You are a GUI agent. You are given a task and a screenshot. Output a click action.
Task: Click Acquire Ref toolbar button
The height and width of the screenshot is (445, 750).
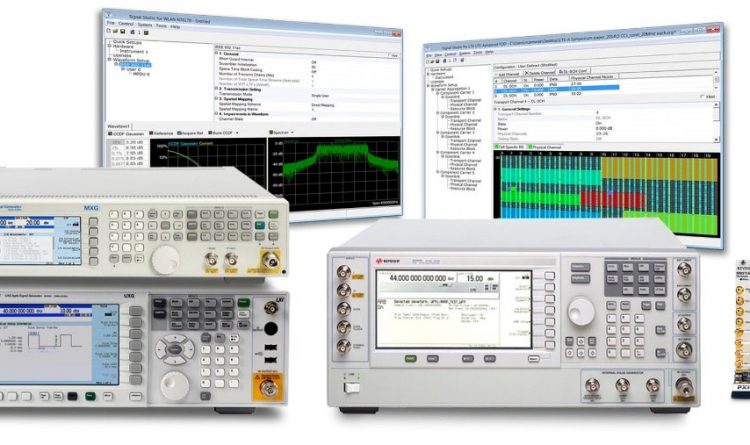[190, 133]
